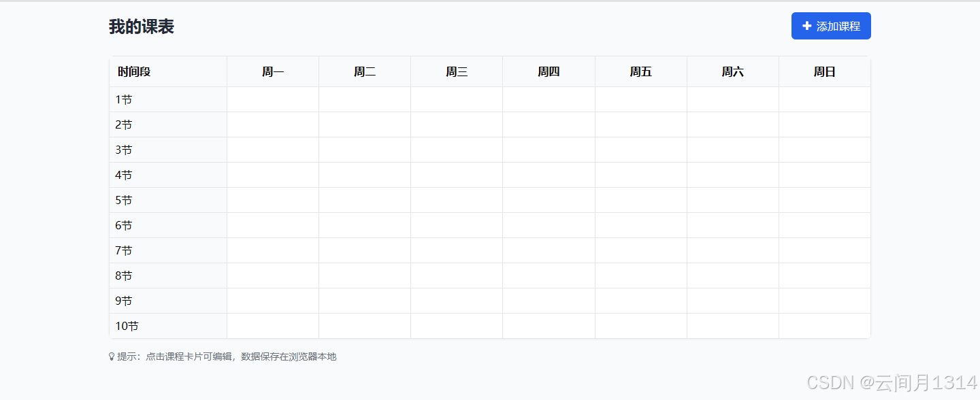
Task: Click the 周五 column header
Action: pos(640,71)
